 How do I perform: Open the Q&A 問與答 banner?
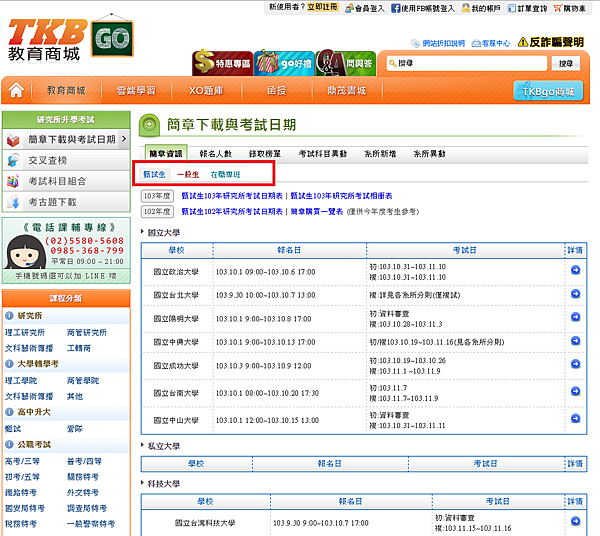[346, 63]
